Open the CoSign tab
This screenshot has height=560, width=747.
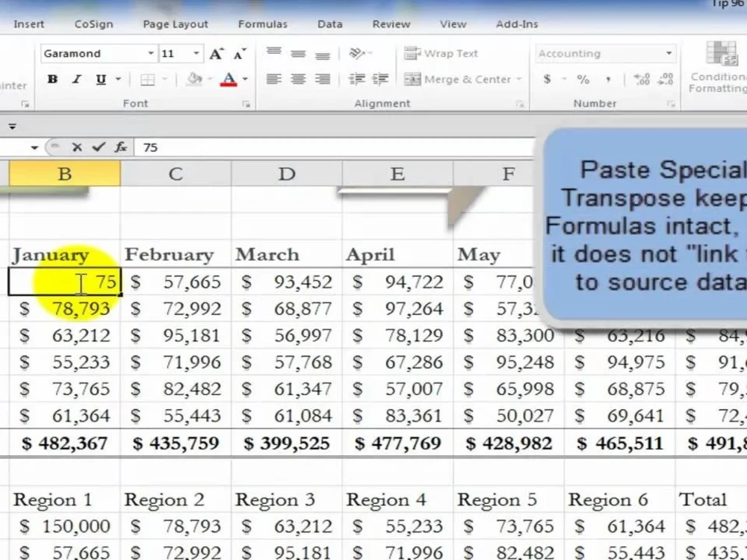(x=94, y=24)
